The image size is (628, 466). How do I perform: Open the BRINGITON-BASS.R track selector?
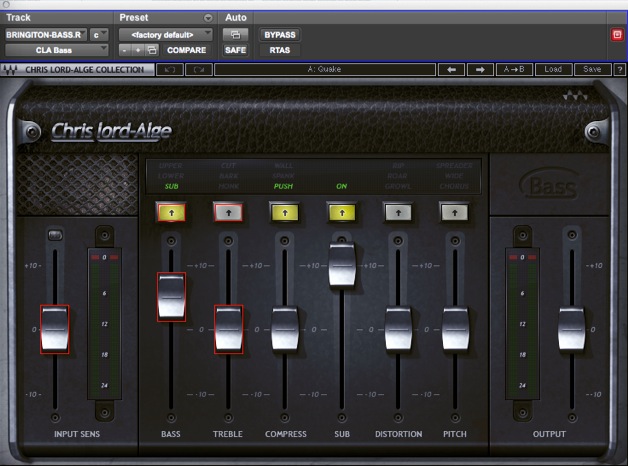click(46, 35)
